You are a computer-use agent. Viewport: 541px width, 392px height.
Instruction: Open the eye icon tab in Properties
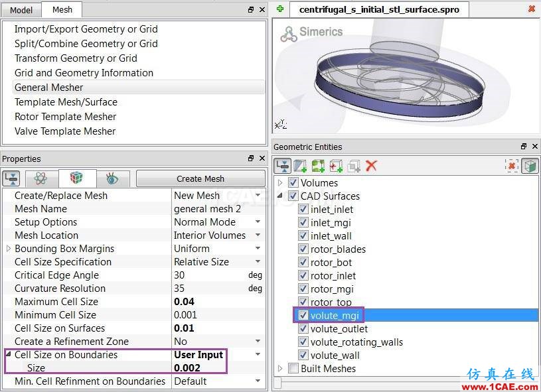112,178
